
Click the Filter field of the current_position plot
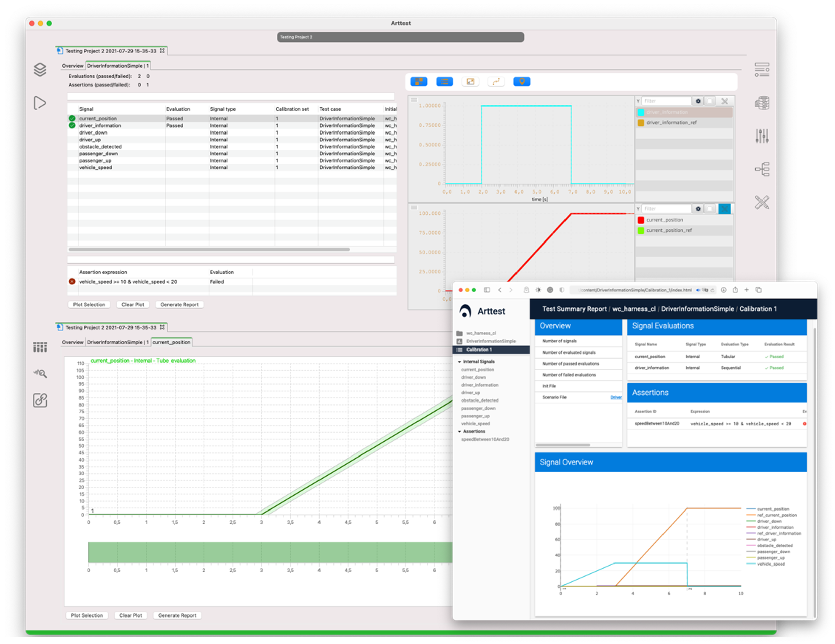[x=667, y=209]
